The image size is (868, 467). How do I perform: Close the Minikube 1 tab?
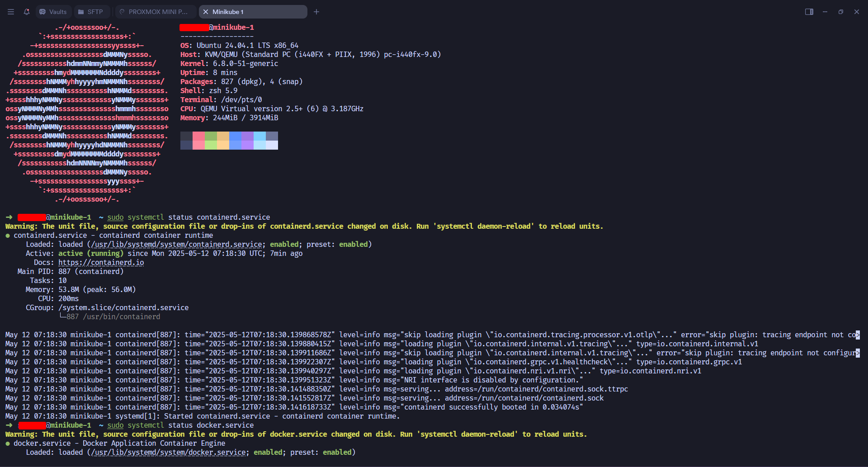(206, 12)
